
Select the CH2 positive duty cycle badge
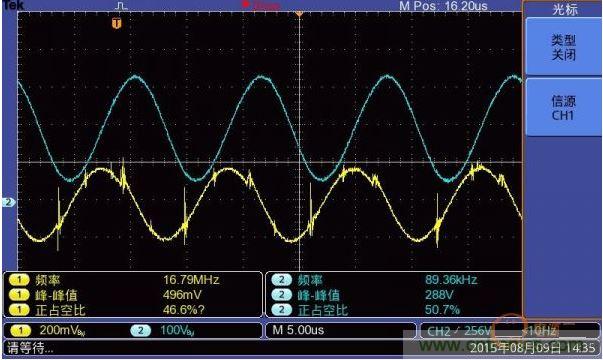pos(282,310)
